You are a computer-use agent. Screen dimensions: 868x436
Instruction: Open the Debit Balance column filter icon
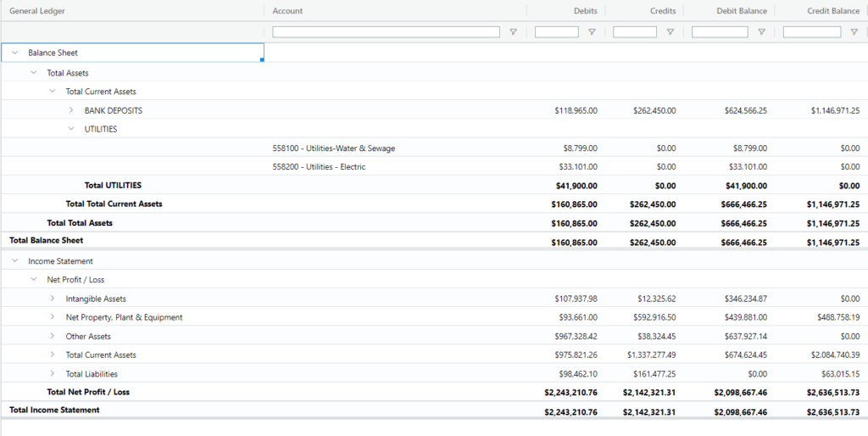(x=762, y=32)
